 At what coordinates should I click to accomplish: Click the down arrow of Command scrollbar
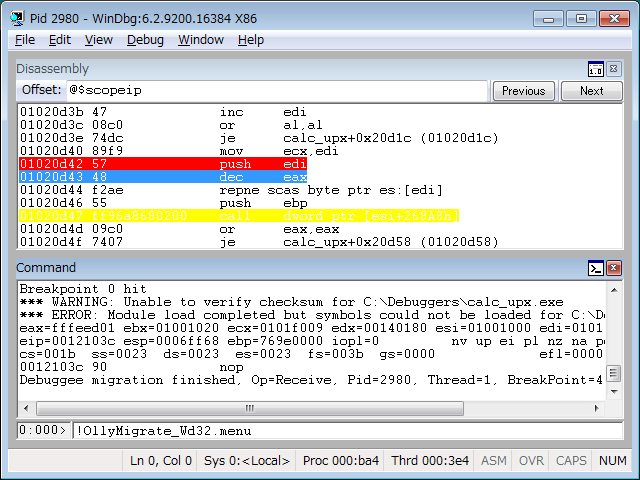click(x=614, y=392)
